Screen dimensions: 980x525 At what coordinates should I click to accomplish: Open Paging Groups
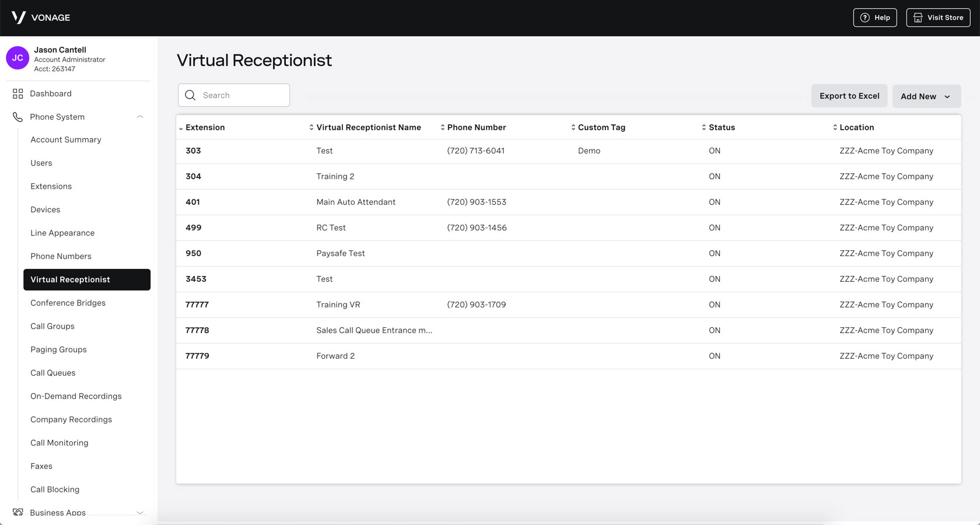(59, 349)
